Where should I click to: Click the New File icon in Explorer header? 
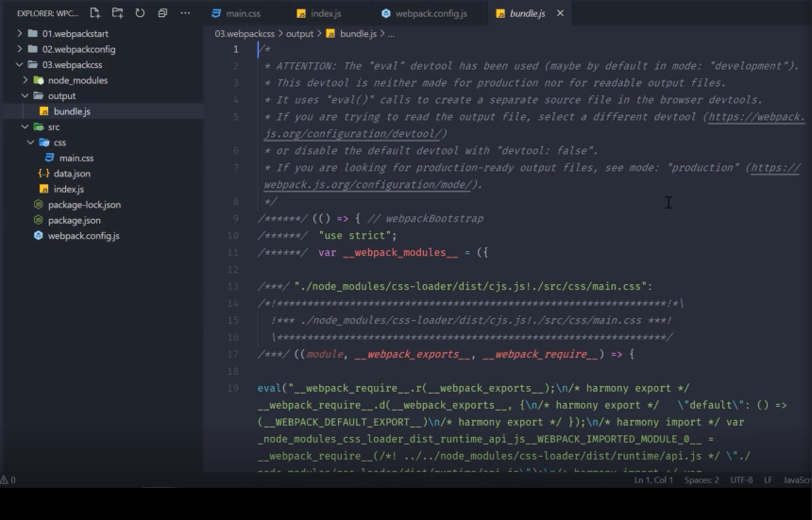pos(94,13)
